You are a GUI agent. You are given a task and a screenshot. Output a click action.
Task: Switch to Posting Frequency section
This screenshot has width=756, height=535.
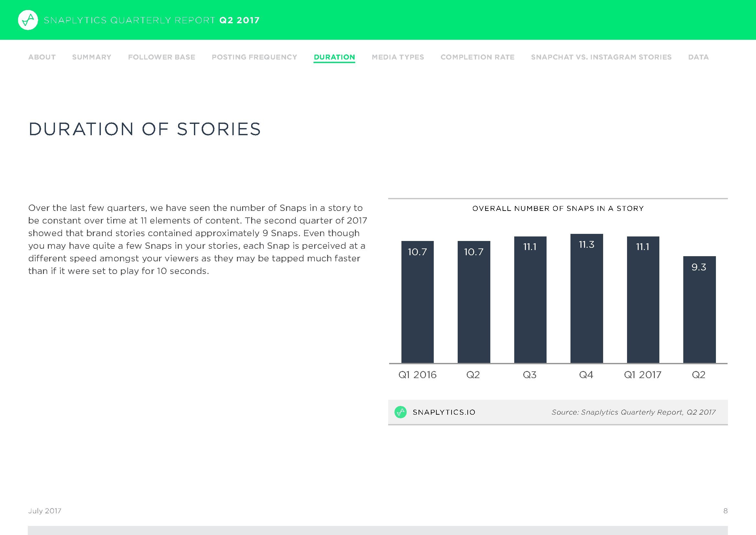(x=254, y=57)
